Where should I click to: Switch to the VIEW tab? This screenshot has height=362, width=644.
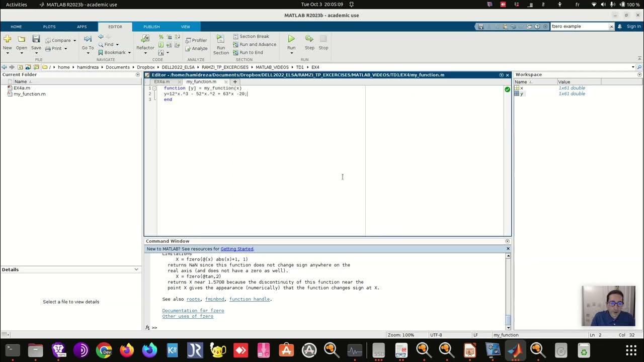coord(185,27)
